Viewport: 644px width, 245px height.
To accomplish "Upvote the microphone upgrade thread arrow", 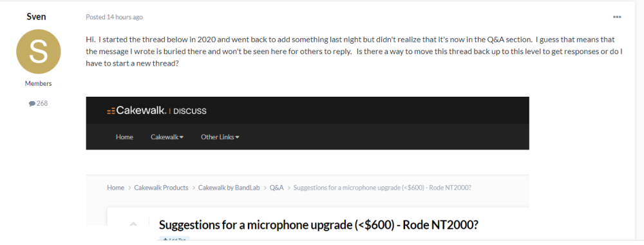I will click(133, 224).
